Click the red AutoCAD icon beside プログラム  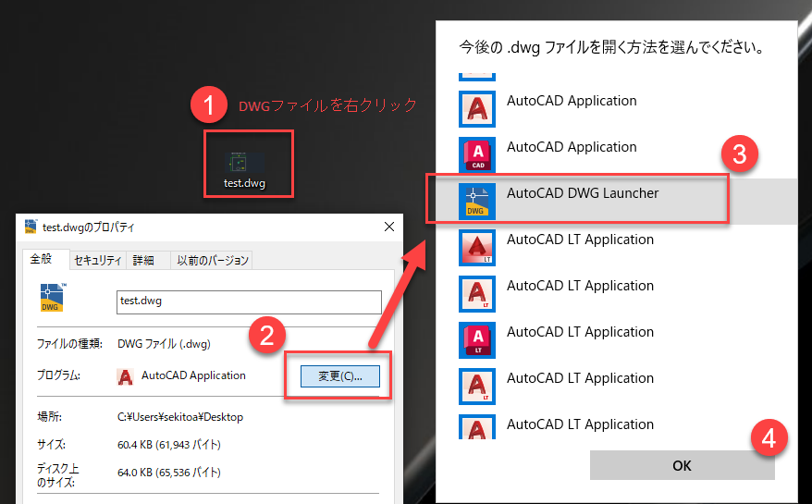pos(126,376)
